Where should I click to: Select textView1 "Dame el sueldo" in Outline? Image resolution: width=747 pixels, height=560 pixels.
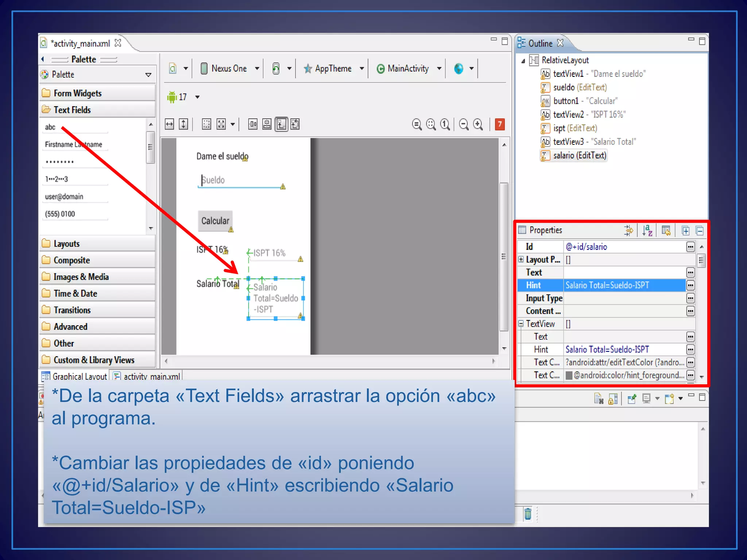click(593, 74)
